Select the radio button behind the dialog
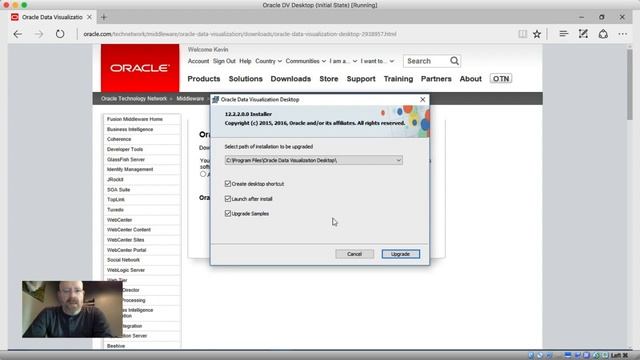Screen dimensions: 640x360 (203, 174)
